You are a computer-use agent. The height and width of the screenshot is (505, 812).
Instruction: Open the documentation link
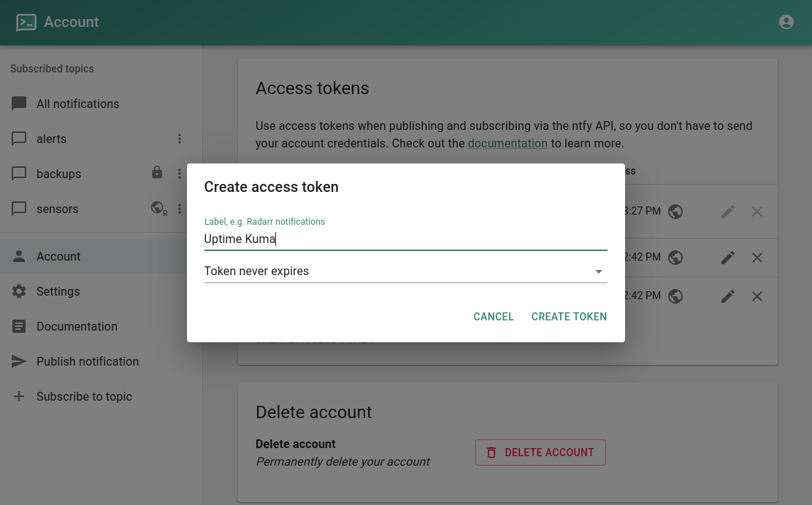[507, 143]
